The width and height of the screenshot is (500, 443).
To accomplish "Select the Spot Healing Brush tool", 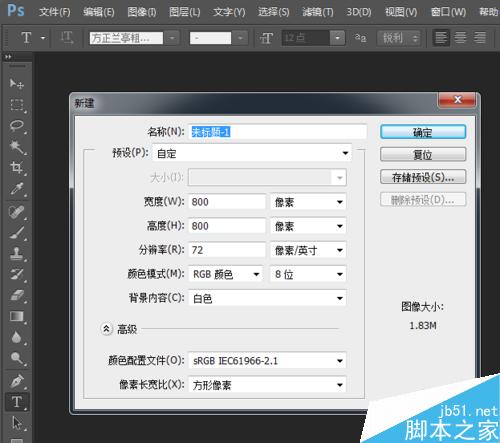I will point(17,212).
